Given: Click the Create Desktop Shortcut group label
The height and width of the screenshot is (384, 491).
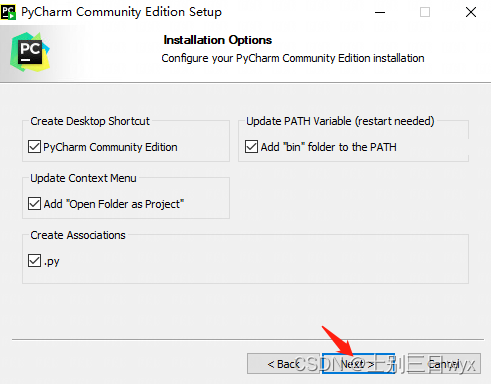Looking at the screenshot, I should (x=90, y=121).
